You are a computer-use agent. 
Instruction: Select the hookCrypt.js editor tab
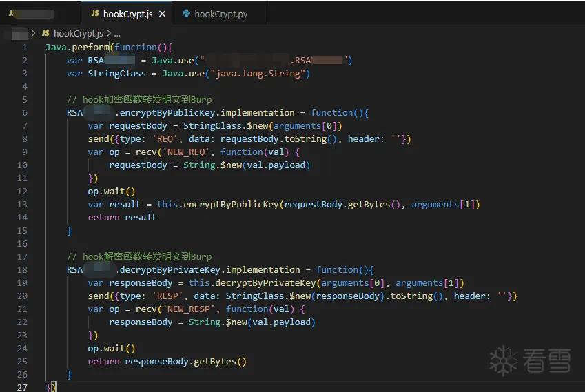[x=126, y=14]
